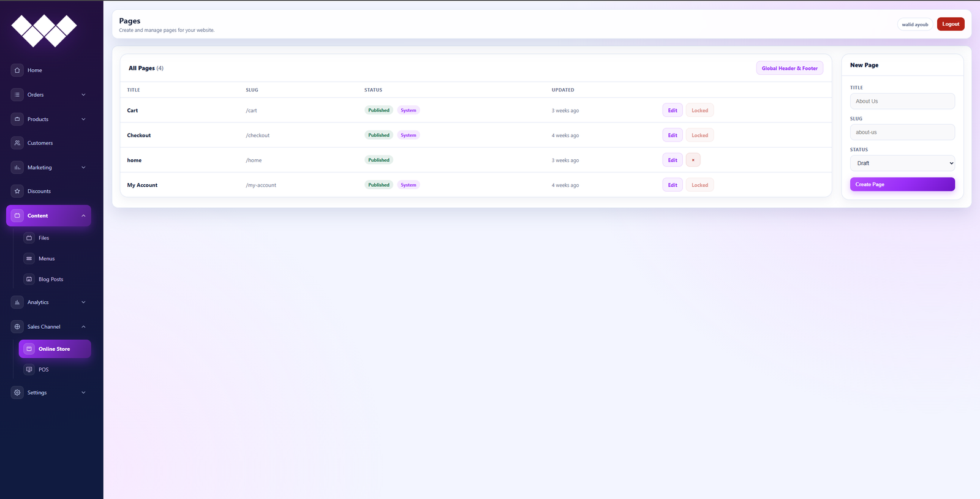
Task: Click the System badge on the Cart row
Action: (x=409, y=110)
